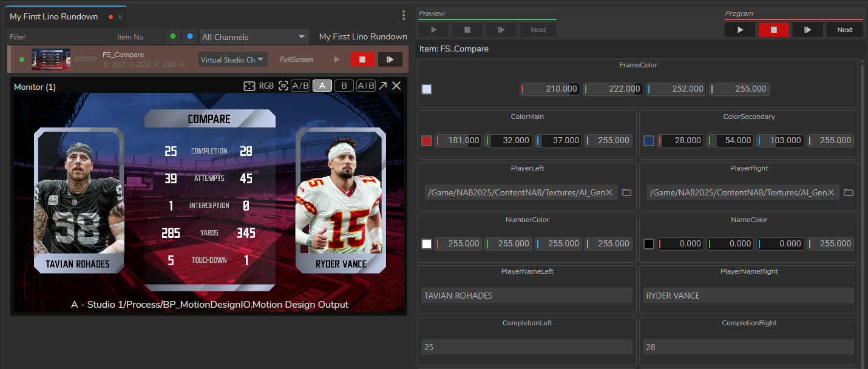Click the monitor safe-frame overlay icon
The width and height of the screenshot is (868, 369).
tap(249, 86)
